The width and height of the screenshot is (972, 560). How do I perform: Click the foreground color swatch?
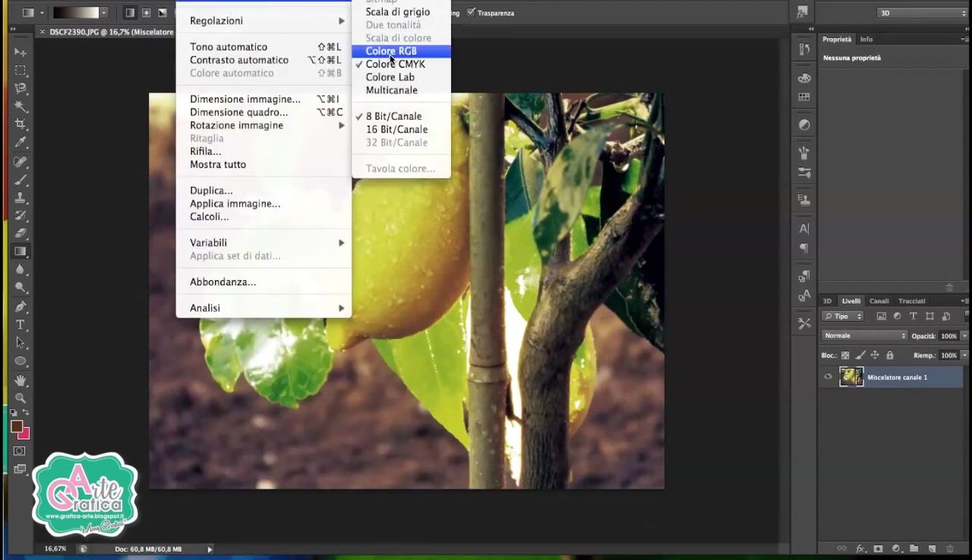17,426
